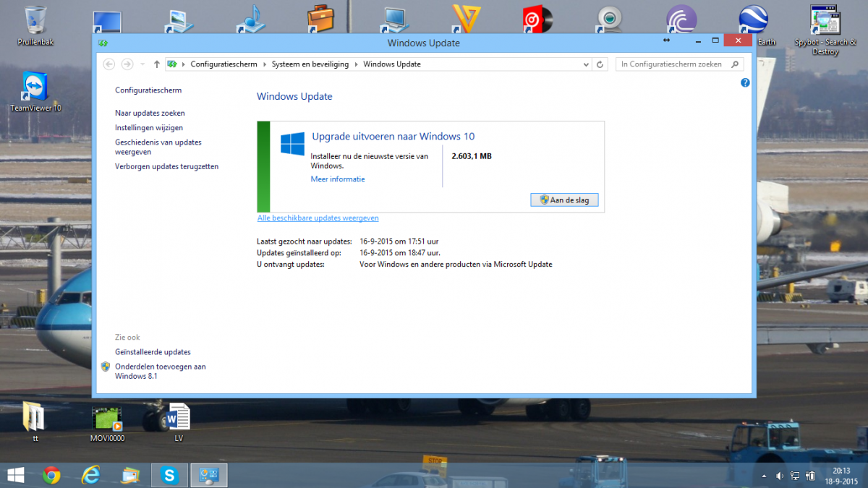Go back with the navigation arrow
Screen dimensions: 868x488
109,64
